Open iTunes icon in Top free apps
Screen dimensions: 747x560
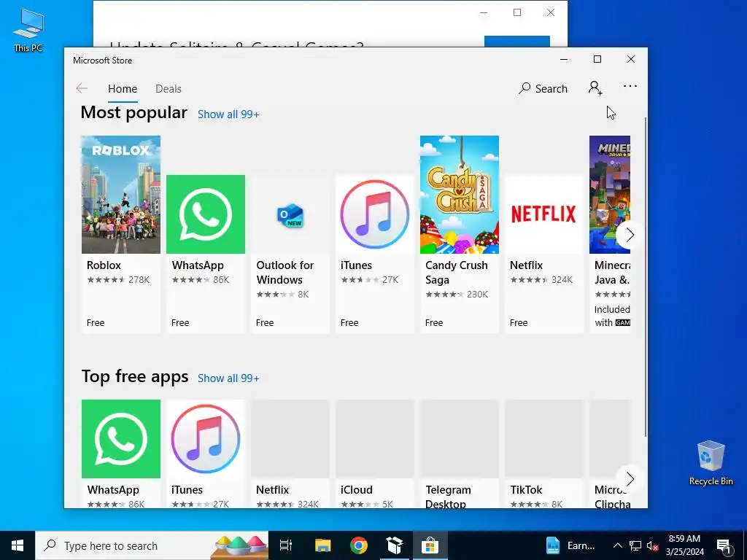(x=205, y=438)
